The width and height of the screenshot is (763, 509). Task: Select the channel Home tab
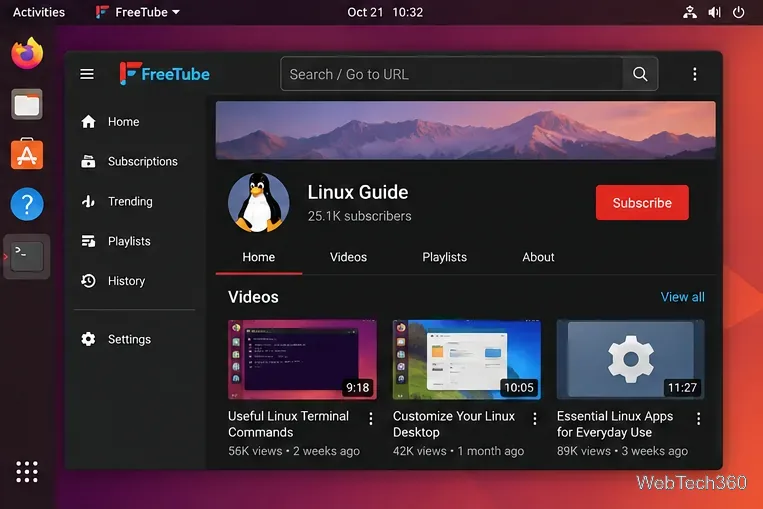(258, 257)
